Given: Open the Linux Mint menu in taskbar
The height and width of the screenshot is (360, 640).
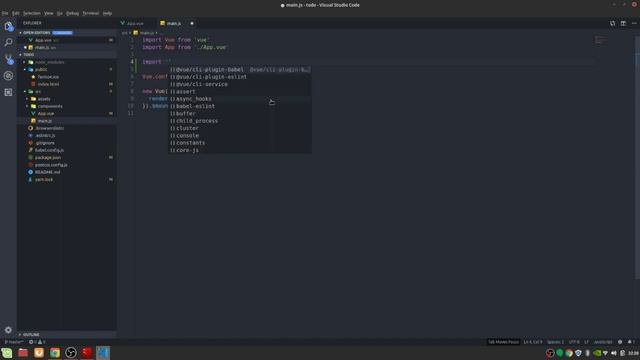Looking at the screenshot, I should (7, 353).
